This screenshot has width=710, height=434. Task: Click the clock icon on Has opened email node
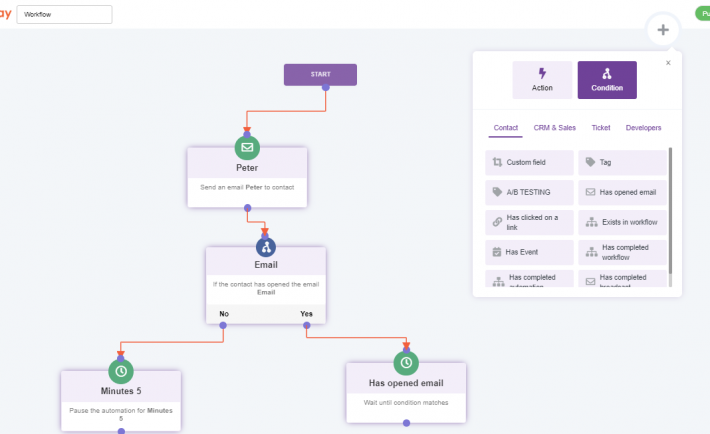pyautogui.click(x=405, y=362)
